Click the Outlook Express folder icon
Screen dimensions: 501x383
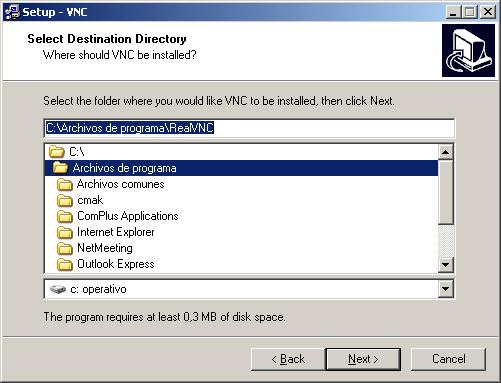[65, 264]
